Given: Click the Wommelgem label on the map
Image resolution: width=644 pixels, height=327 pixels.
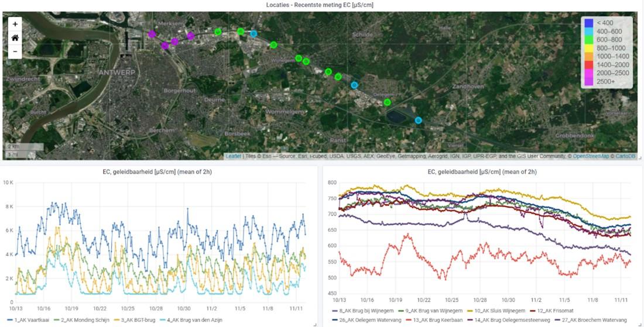Looking at the screenshot, I should [284, 112].
